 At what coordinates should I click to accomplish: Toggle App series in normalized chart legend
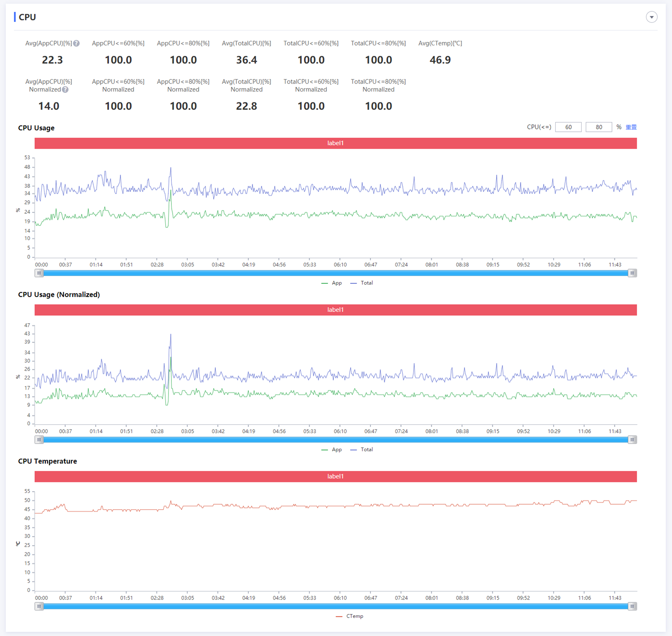click(332, 450)
